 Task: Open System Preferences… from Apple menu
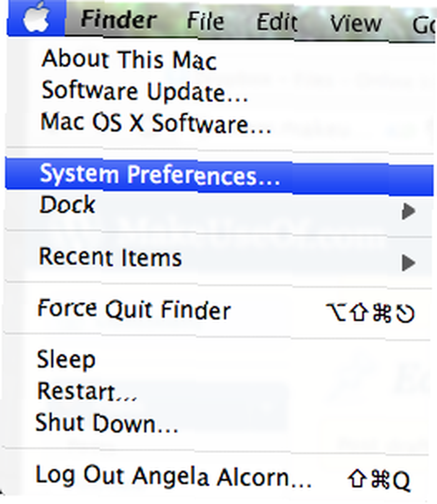(x=219, y=176)
